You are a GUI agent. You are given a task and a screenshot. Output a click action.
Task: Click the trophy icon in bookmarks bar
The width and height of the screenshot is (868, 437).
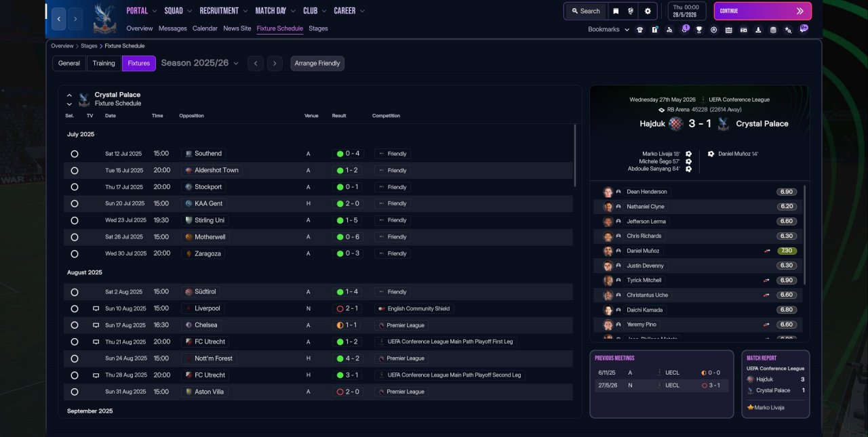click(x=698, y=30)
